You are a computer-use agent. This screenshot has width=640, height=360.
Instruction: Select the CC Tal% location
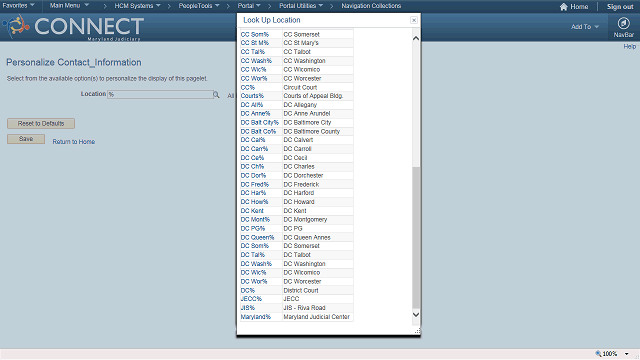pyautogui.click(x=253, y=52)
